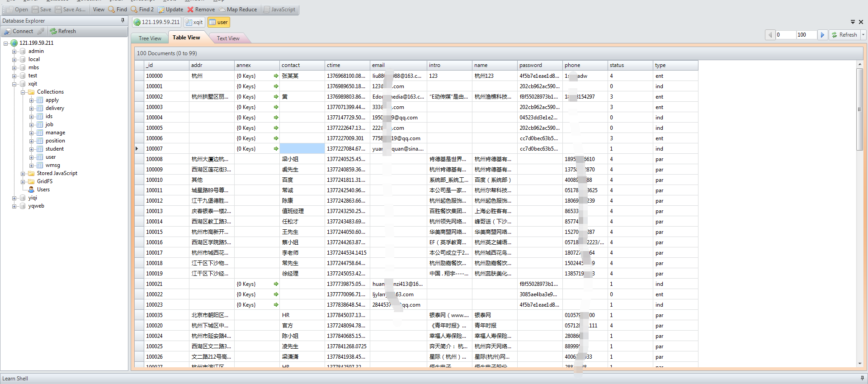Switch to the Table View tab
Viewport: 868px width, 384px height.
click(186, 38)
